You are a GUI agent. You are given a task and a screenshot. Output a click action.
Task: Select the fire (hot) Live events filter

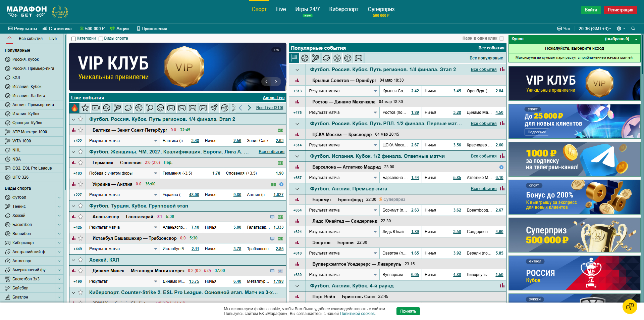click(x=74, y=108)
